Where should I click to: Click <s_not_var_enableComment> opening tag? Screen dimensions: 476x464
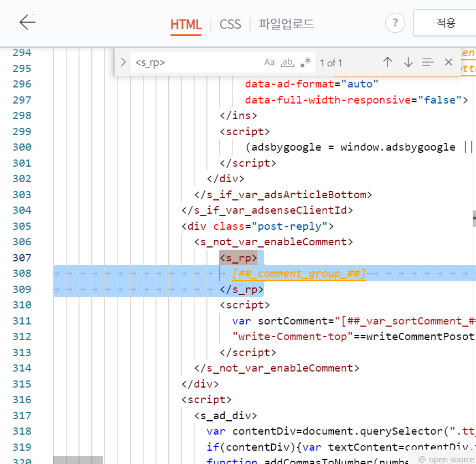(x=273, y=242)
